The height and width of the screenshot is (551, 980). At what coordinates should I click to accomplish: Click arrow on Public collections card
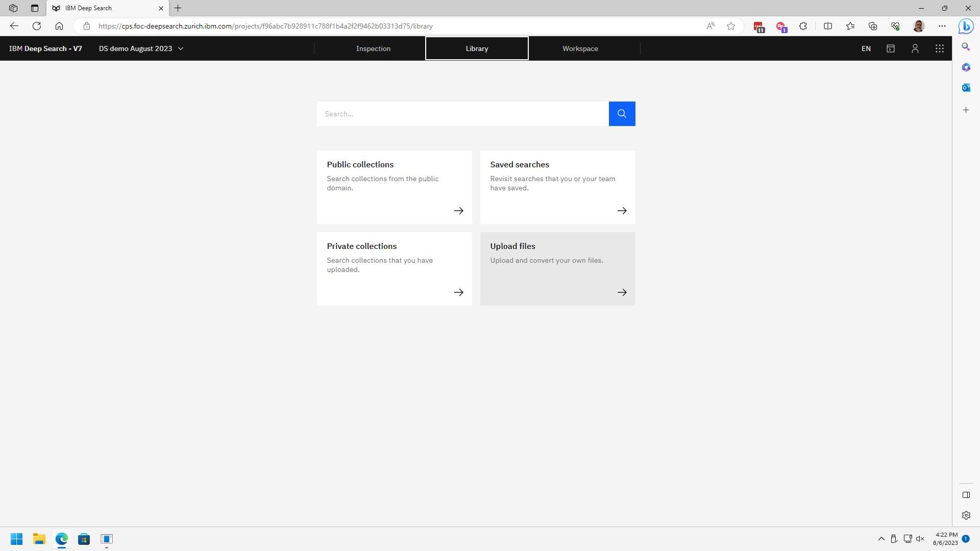459,211
